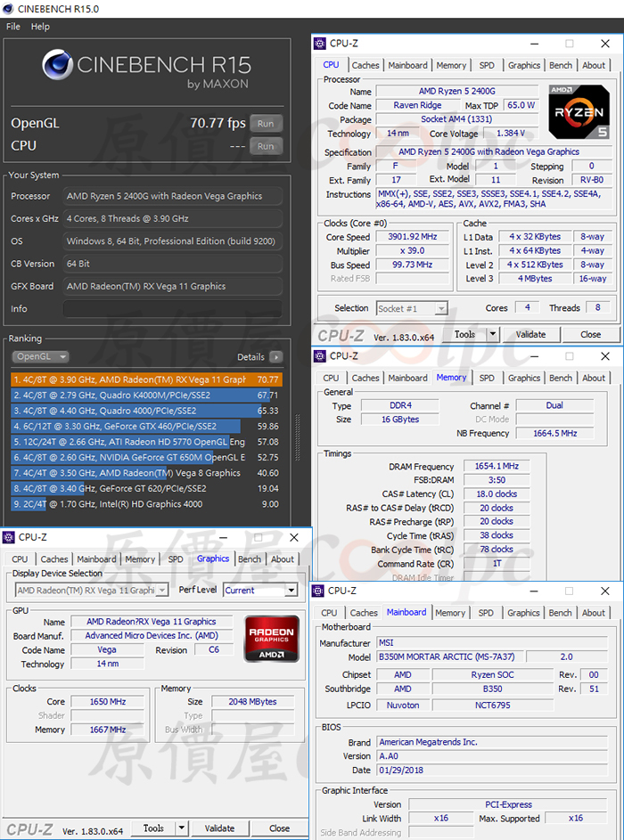Click Validate in CPU-Z Graphics window
Viewport: 624px width, 840px height.
220,828
